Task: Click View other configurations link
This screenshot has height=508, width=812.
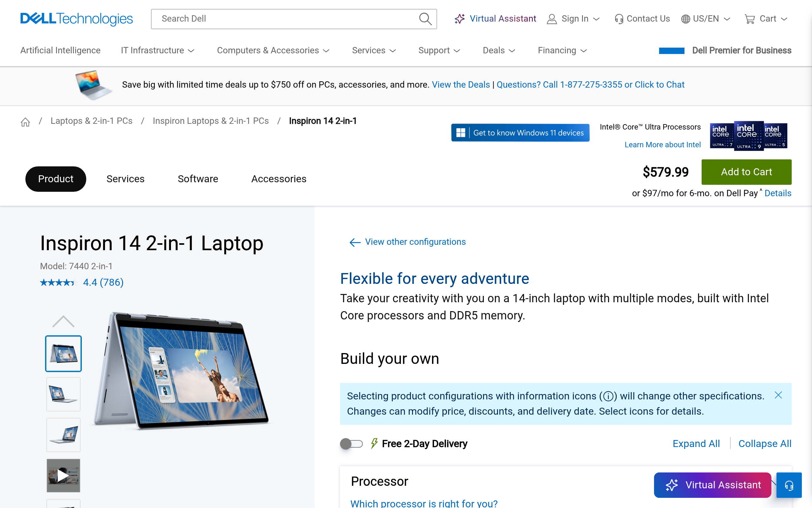Action: (x=416, y=242)
